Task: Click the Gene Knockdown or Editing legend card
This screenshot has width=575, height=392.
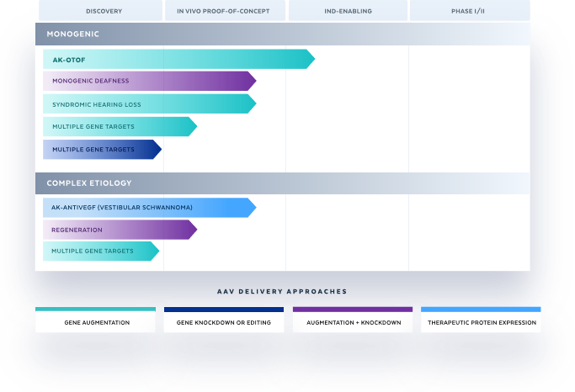Action: 224,320
